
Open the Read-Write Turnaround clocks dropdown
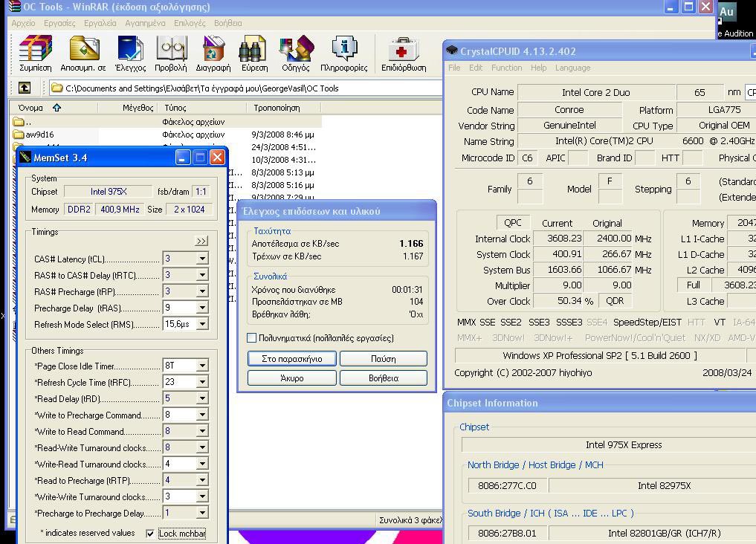[202, 447]
